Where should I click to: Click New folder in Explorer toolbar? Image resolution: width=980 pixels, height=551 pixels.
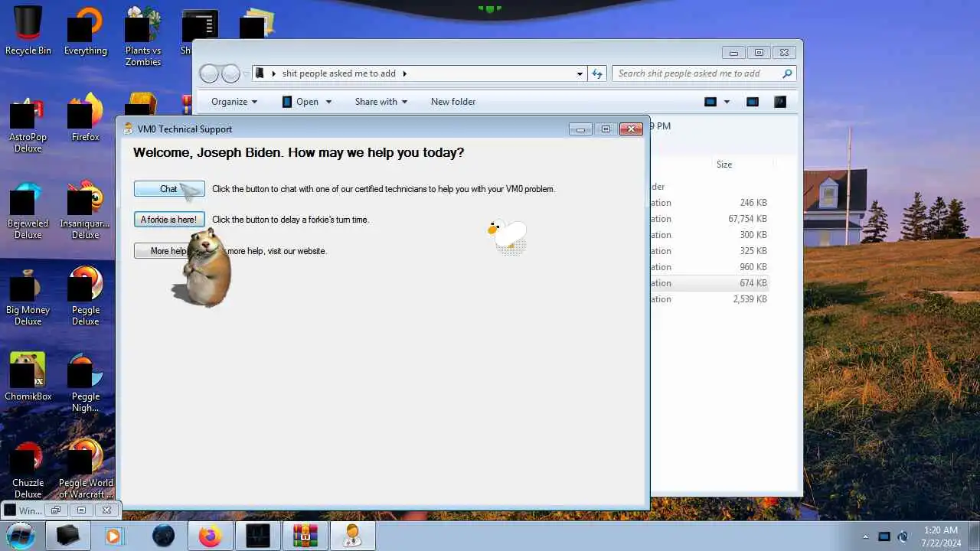tap(453, 102)
